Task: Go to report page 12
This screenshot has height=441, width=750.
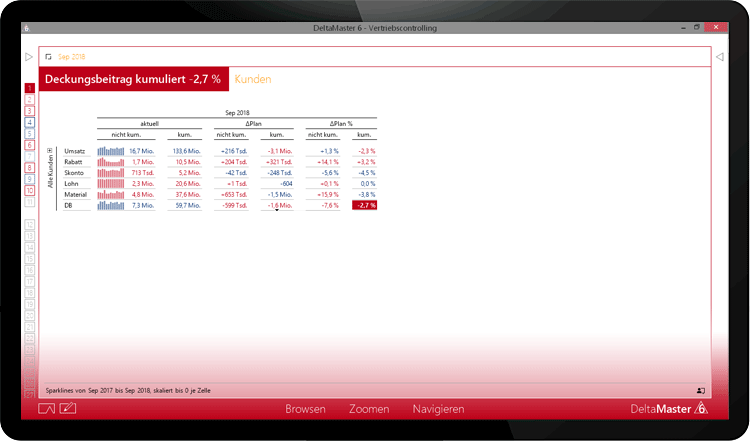Action: (x=30, y=224)
